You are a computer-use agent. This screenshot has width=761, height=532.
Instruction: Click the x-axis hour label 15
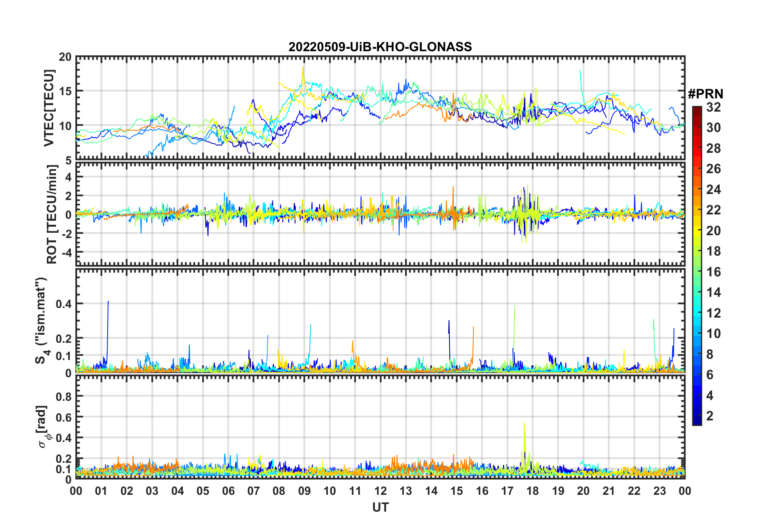pyautogui.click(x=457, y=491)
